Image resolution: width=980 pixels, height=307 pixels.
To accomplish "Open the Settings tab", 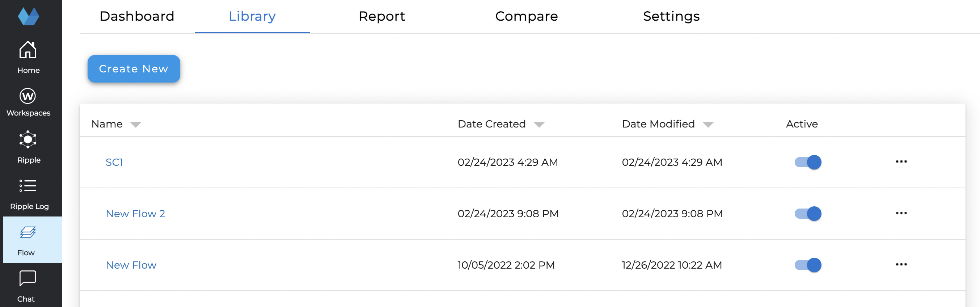I will 671,16.
